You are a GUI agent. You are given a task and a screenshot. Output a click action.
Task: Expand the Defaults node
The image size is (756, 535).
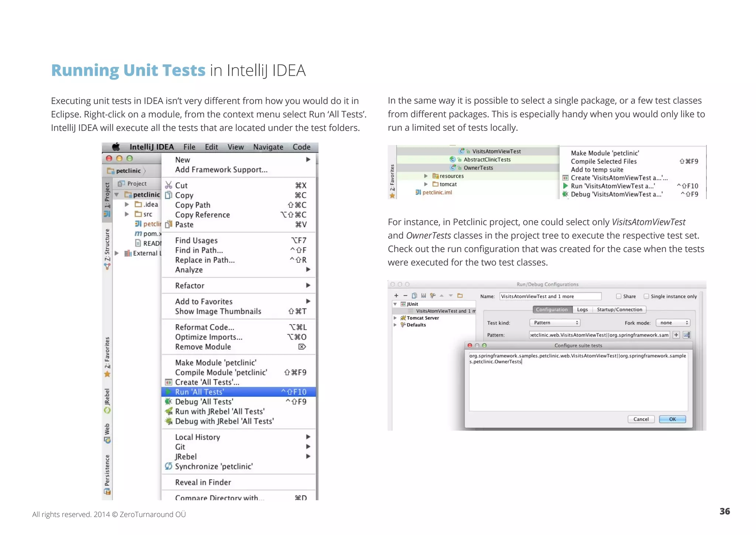coord(395,325)
